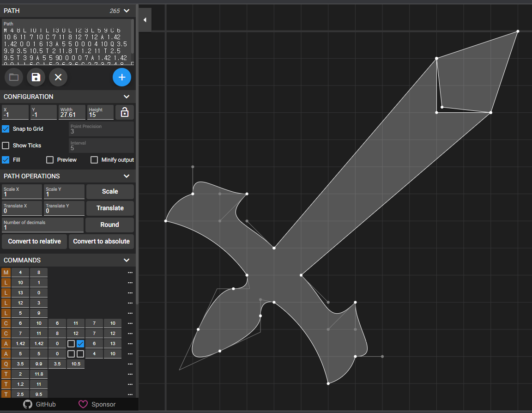Add a new command with blue plus button
The height and width of the screenshot is (413, 532).
[x=122, y=77]
